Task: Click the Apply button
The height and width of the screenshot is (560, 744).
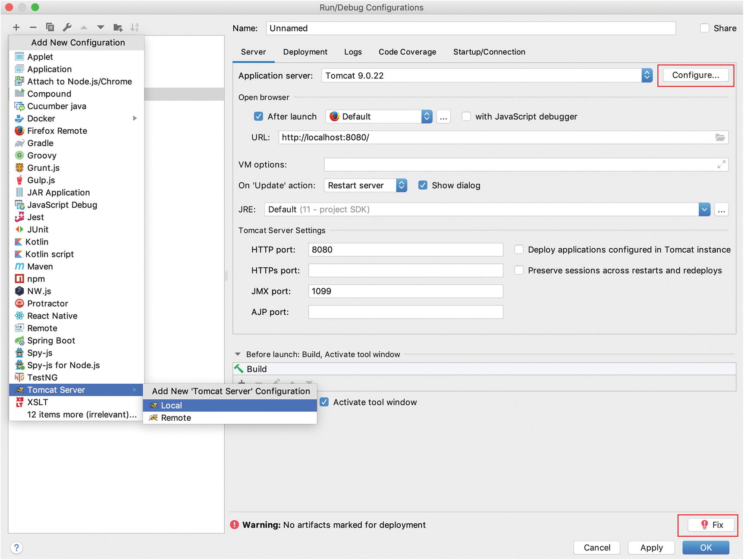Action: pos(651,547)
